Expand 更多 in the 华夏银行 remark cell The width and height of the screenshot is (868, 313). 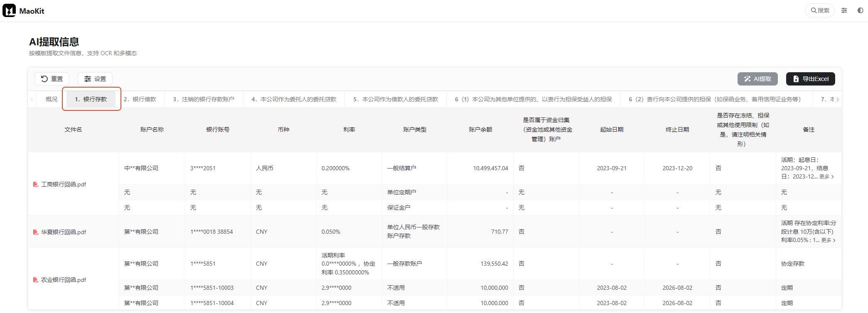829,240
